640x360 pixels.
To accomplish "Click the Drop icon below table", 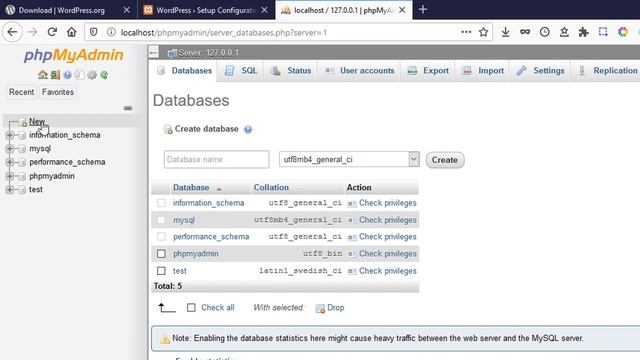I will pos(320,308).
